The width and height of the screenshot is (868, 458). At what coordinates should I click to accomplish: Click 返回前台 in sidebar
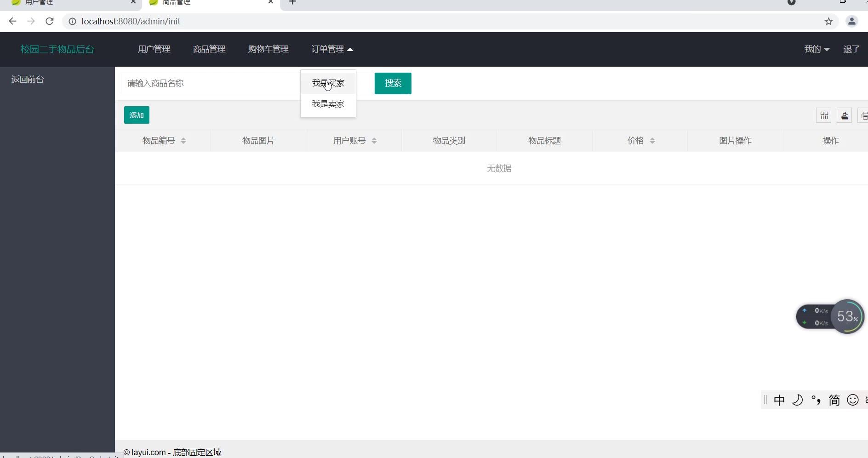pyautogui.click(x=28, y=80)
